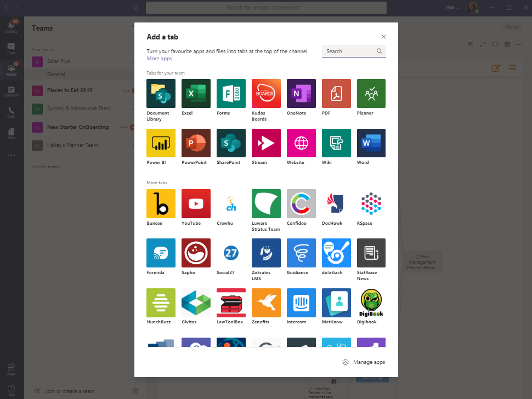The image size is (532, 399).
Task: Open the Activity feed in sidebar
Action: (11, 26)
